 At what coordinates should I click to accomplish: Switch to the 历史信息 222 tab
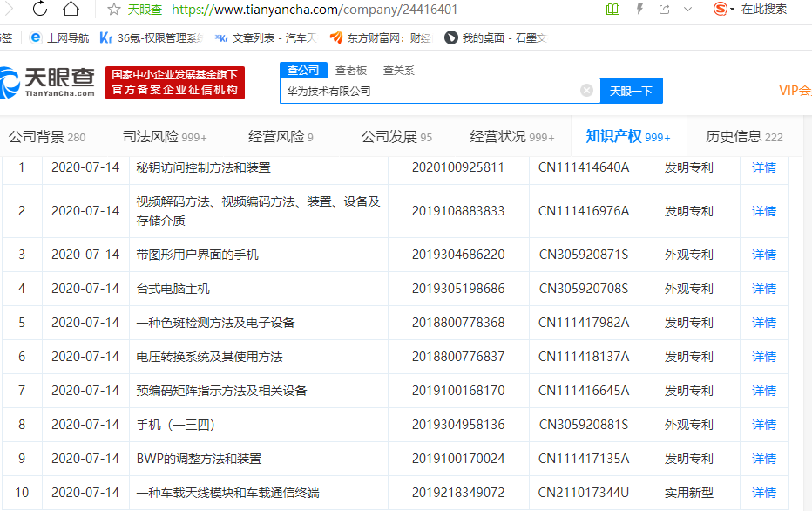744,137
